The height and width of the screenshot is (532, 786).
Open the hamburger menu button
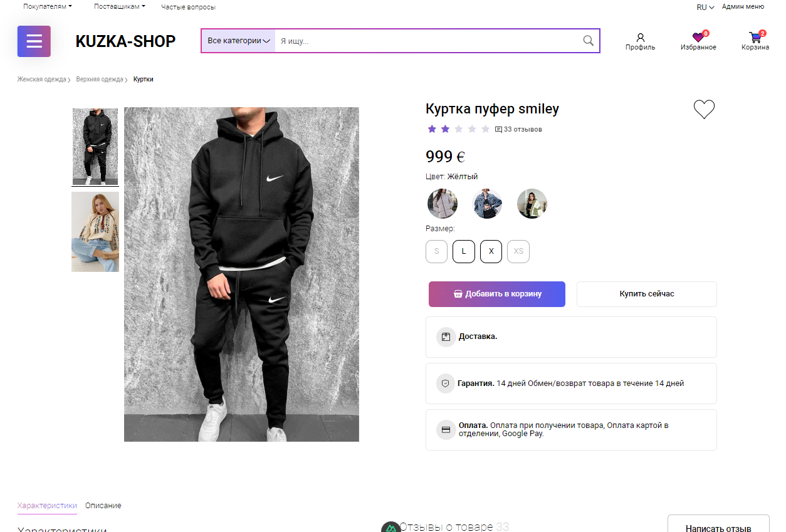[x=34, y=41]
